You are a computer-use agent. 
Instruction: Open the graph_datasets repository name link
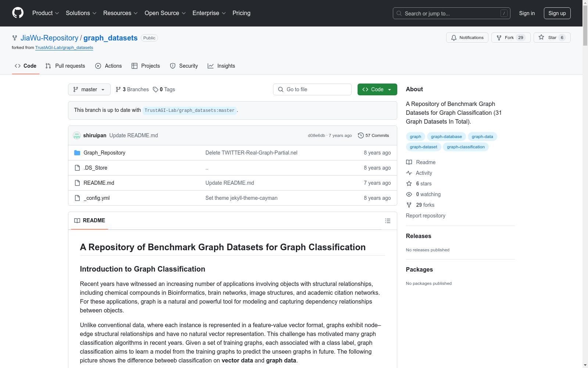(110, 38)
